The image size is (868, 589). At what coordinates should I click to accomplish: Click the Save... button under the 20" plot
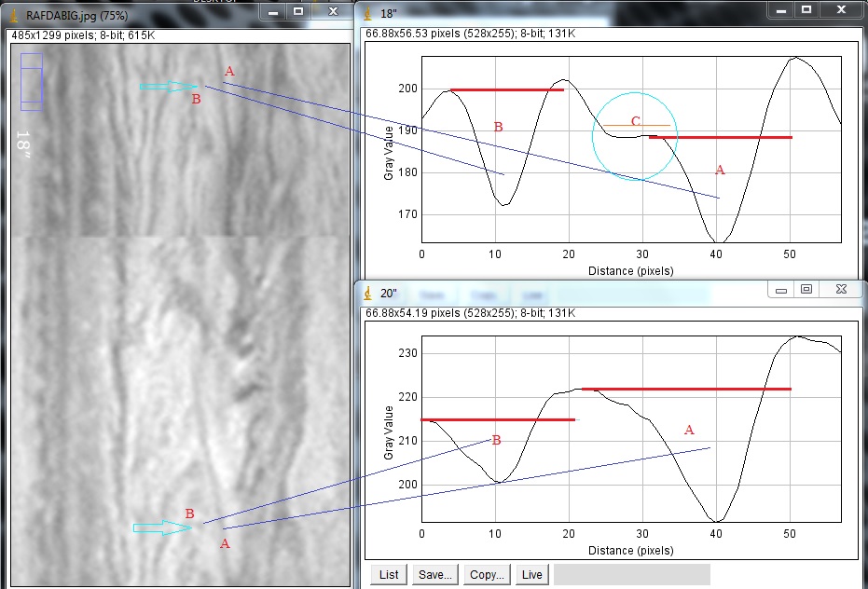(x=435, y=575)
